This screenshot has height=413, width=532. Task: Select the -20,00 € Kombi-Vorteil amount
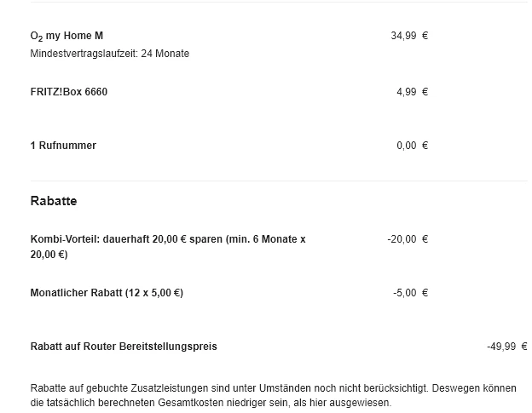tap(402, 239)
